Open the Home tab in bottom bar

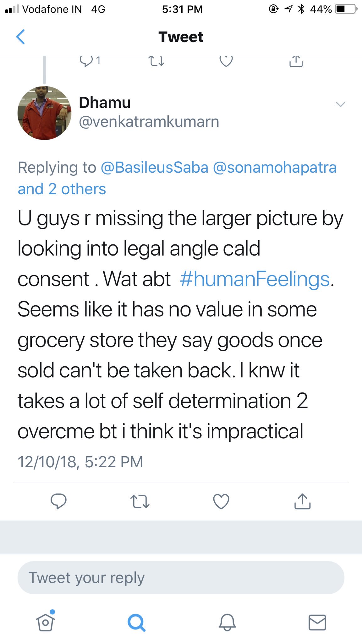[46, 622]
